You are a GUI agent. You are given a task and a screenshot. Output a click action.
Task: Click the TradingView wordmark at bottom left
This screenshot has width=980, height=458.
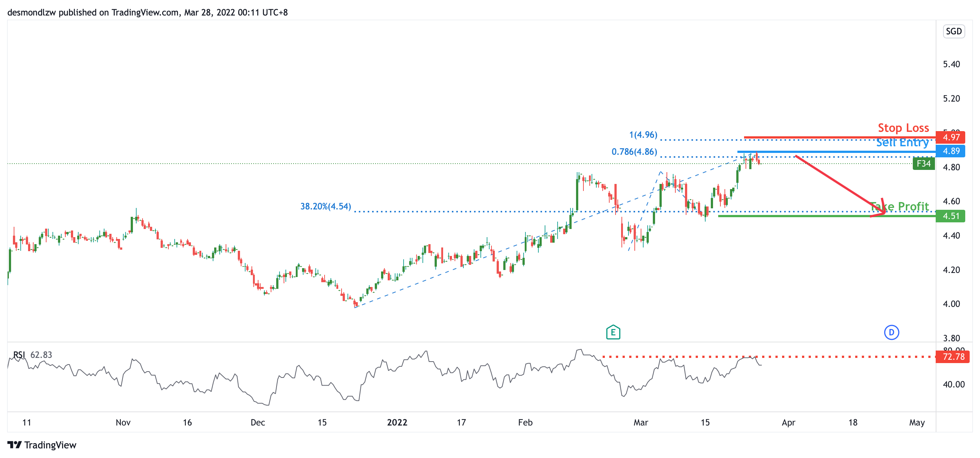[50, 445]
